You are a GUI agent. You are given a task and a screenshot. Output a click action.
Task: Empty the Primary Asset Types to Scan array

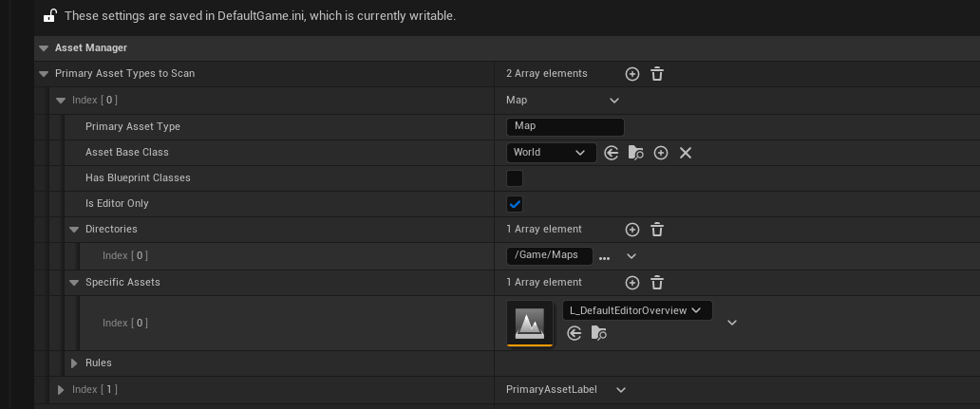(x=657, y=74)
